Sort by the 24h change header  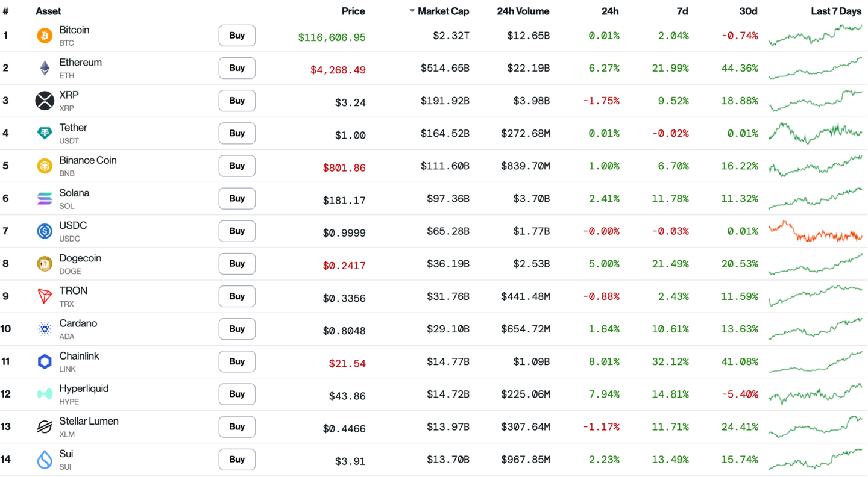[x=610, y=11]
